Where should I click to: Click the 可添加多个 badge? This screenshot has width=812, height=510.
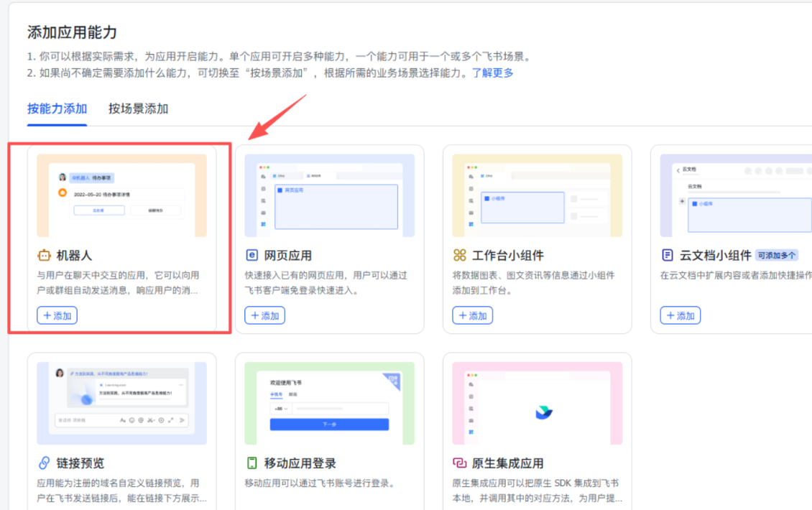click(x=777, y=256)
